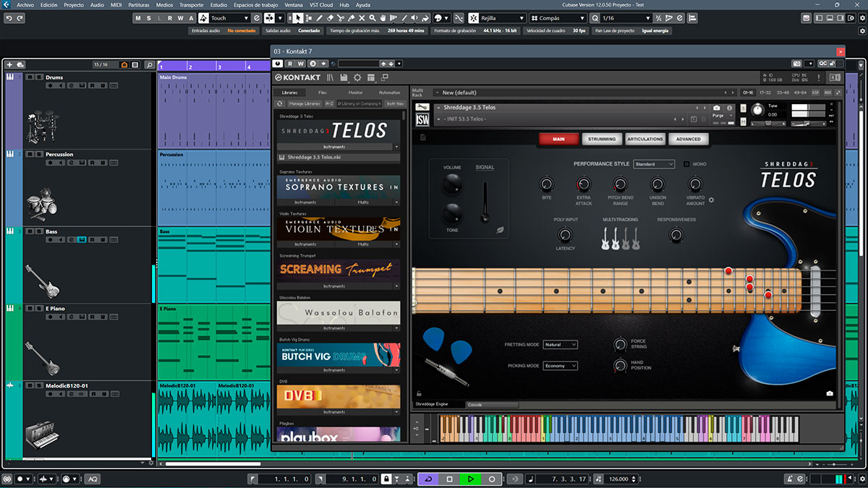Viewport: 868px width, 488px height.
Task: Select the object selection arrow tool
Action: [x=298, y=18]
